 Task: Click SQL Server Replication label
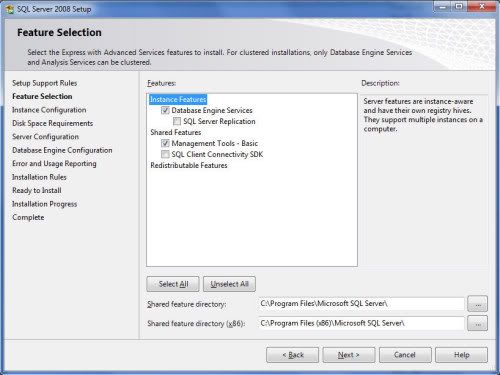pos(219,121)
